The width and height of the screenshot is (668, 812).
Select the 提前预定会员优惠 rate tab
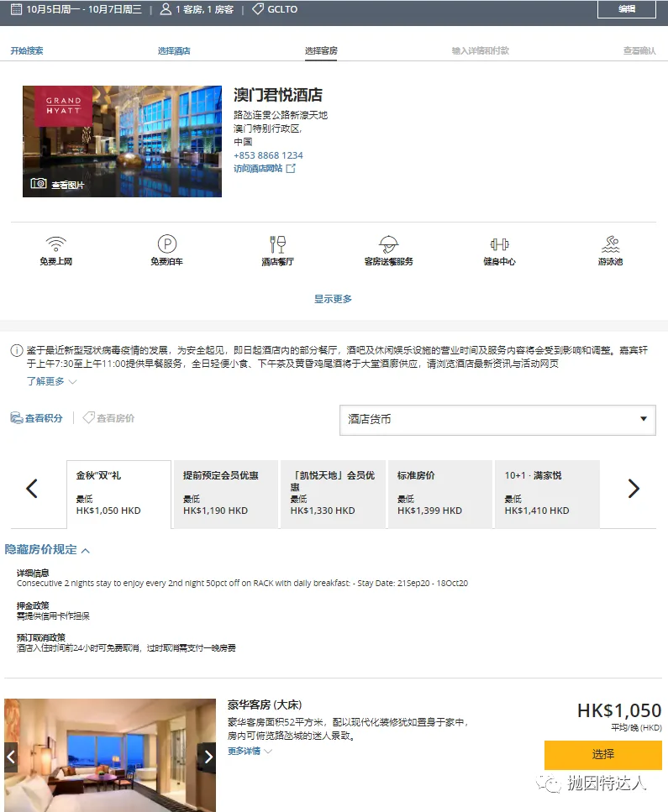(226, 494)
